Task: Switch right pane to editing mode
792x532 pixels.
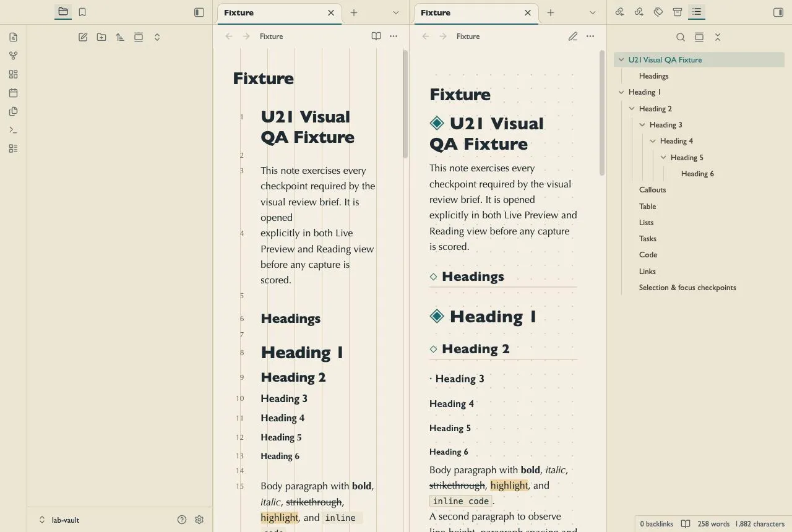Action: pos(573,36)
